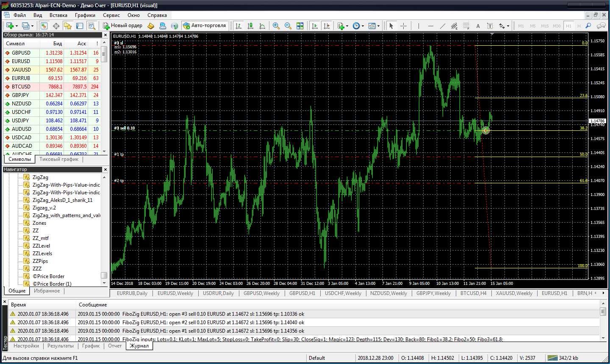Toggle the Market Watch panel icon

[x=44, y=26]
